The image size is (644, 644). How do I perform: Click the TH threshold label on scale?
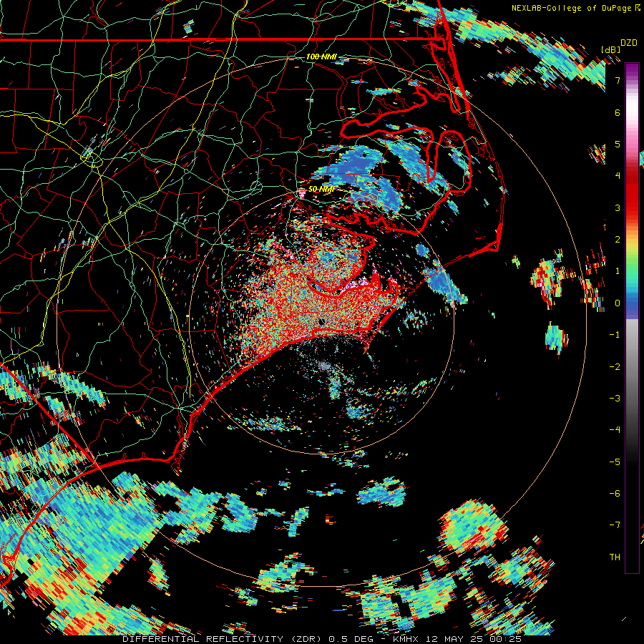pos(615,557)
